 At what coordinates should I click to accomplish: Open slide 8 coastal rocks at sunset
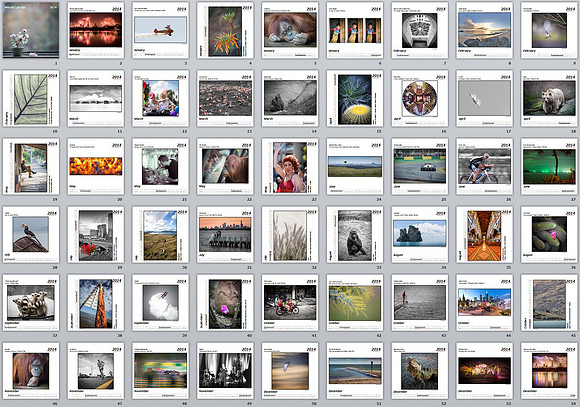click(x=485, y=30)
